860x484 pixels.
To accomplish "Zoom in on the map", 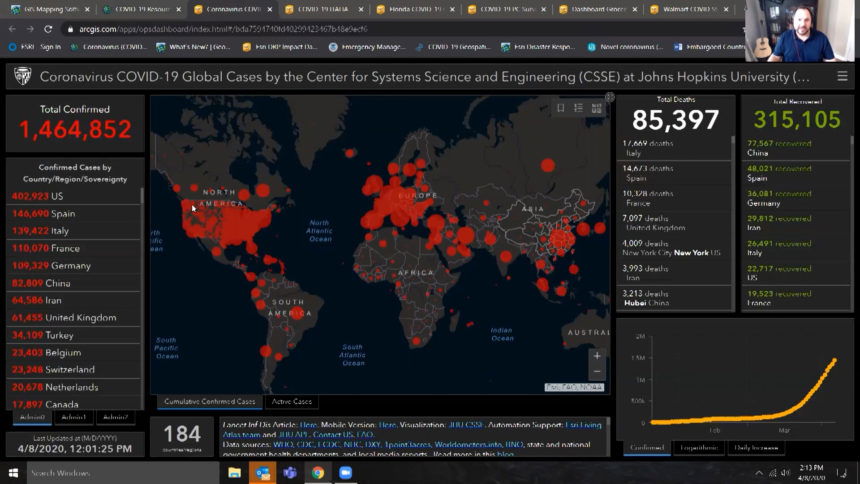I will pos(597,356).
